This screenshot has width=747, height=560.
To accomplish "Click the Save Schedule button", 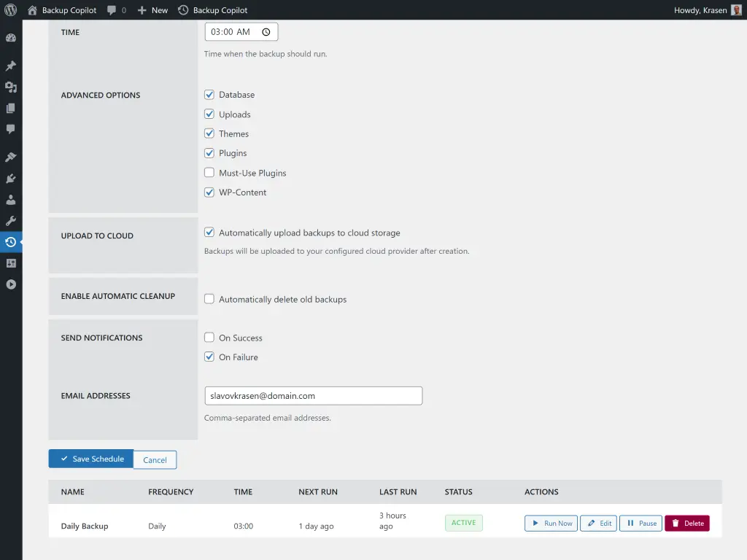I will [x=90, y=459].
